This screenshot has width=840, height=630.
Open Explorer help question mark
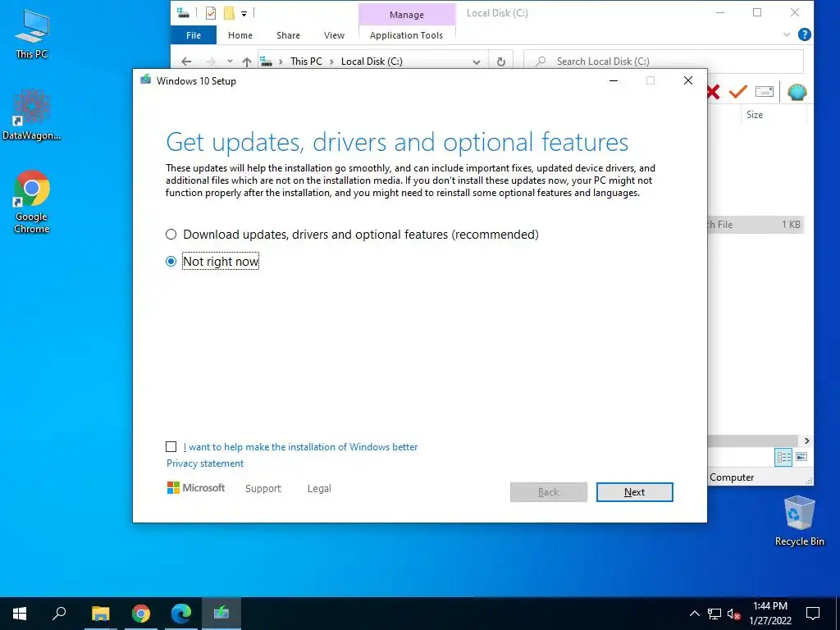(x=804, y=34)
